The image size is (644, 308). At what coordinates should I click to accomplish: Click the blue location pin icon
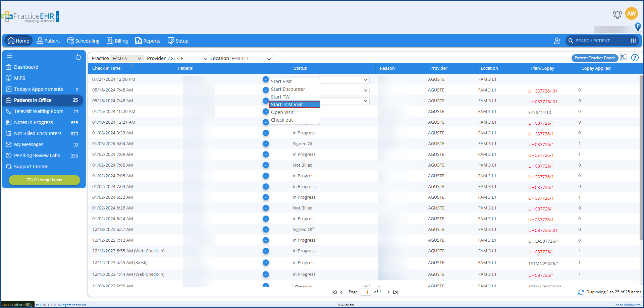[638, 27]
